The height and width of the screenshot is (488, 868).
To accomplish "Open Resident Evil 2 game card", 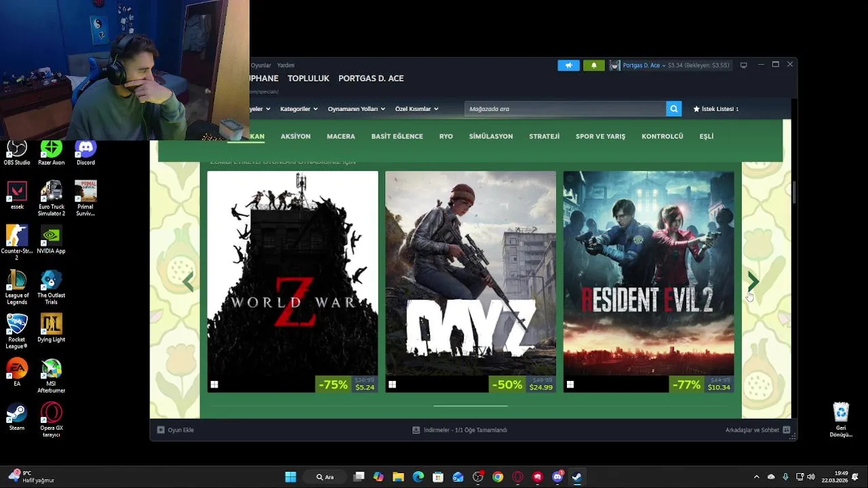I will 648,281.
